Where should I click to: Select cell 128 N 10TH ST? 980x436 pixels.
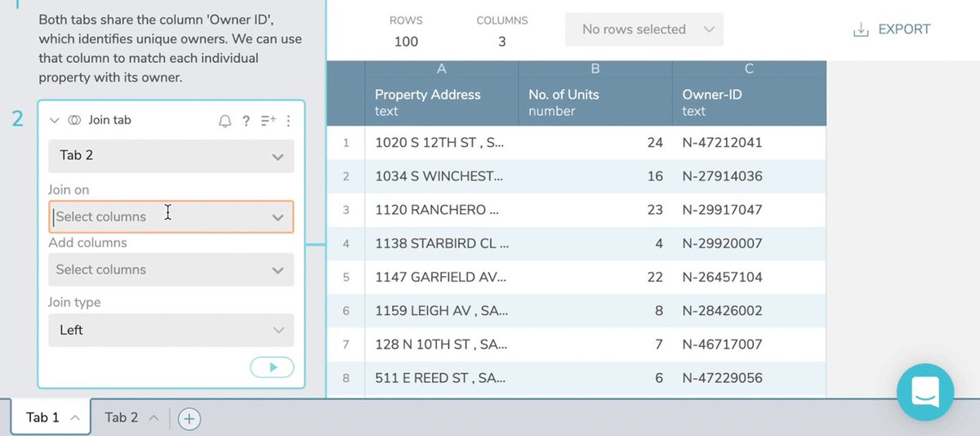tap(441, 345)
